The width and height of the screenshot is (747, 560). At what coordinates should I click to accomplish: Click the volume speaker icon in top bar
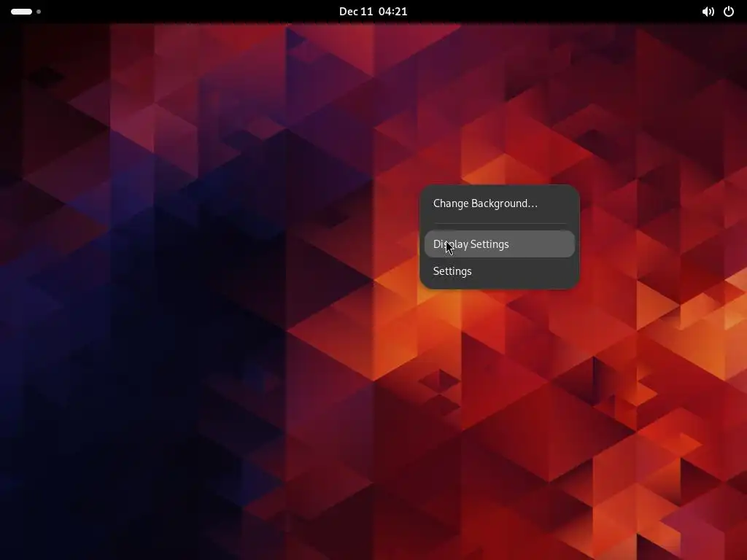click(708, 12)
